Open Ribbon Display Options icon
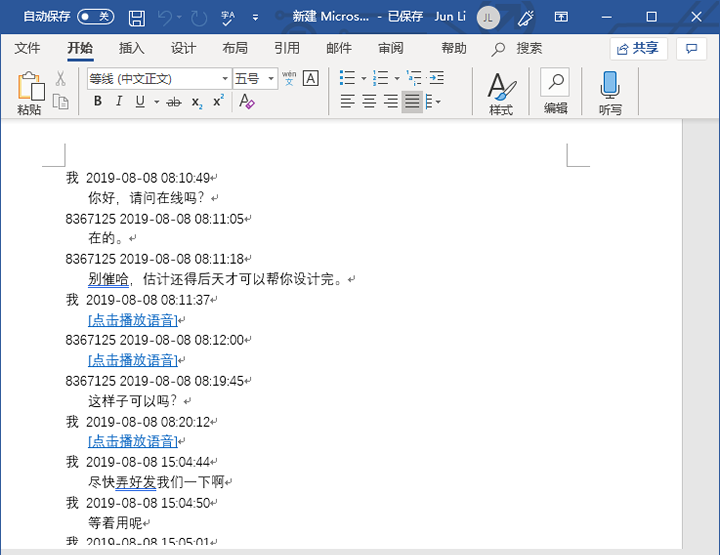 coord(561,17)
